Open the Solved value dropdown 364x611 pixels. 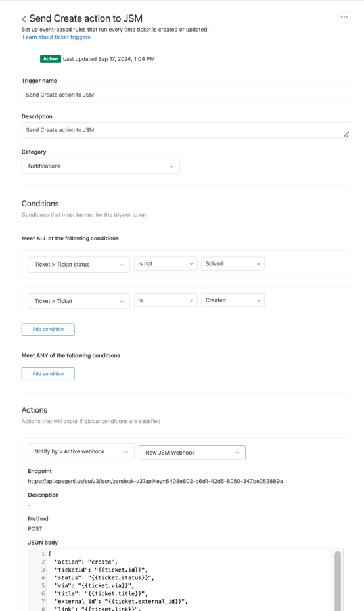233,264
